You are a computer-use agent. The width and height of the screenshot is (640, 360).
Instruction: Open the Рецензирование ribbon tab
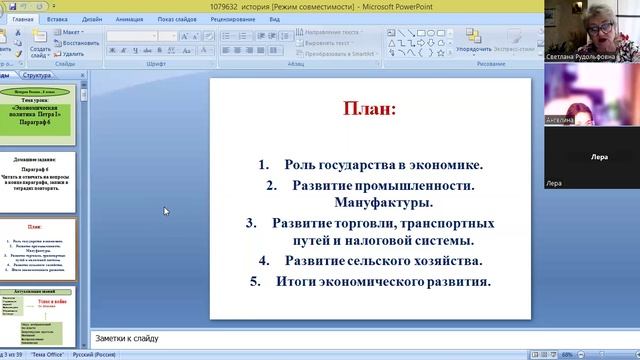233,19
